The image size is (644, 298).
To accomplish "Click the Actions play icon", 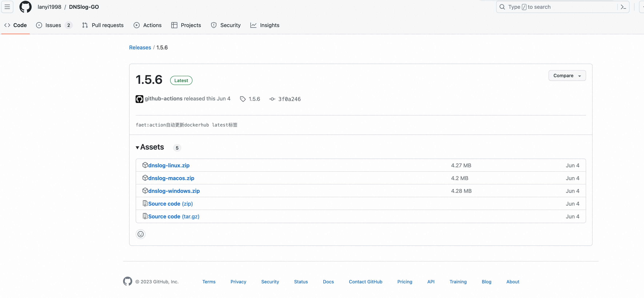I will point(136,25).
